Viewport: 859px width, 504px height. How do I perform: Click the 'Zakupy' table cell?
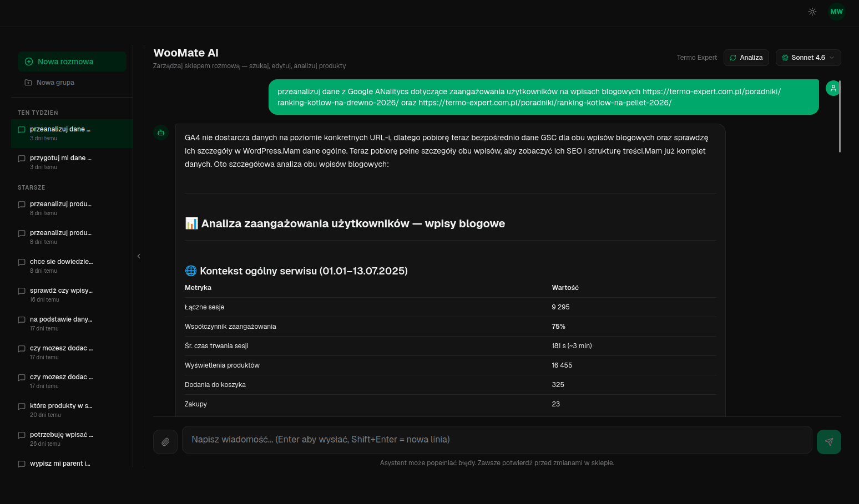[x=196, y=404]
